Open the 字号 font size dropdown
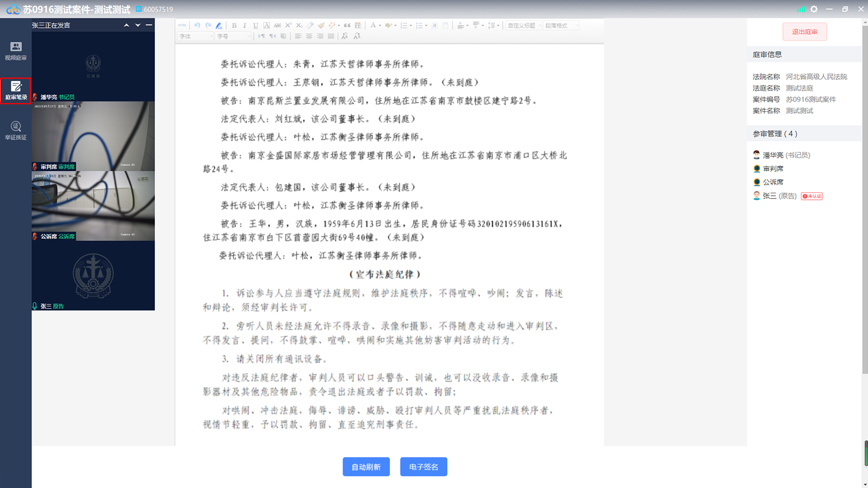 (233, 37)
